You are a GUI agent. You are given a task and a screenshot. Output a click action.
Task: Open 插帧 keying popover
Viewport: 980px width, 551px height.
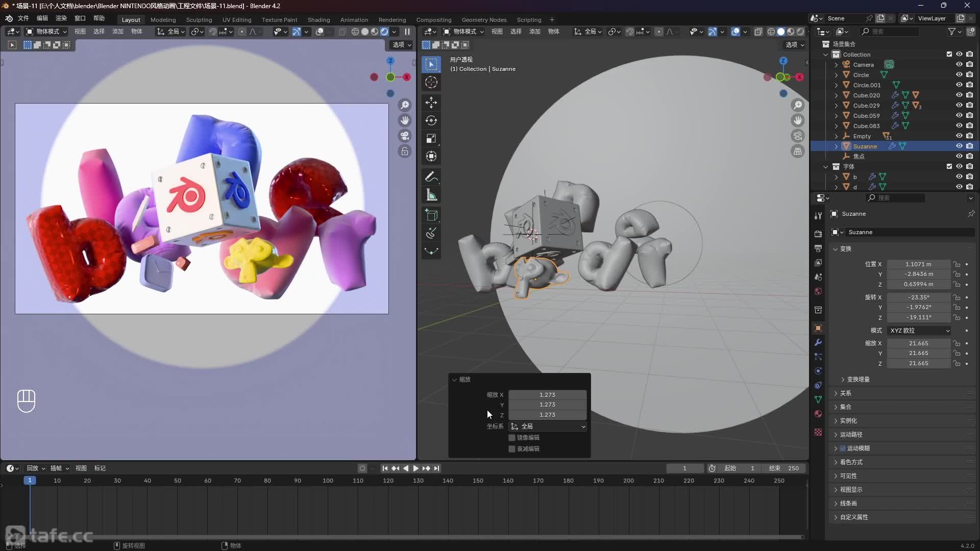[59, 468]
